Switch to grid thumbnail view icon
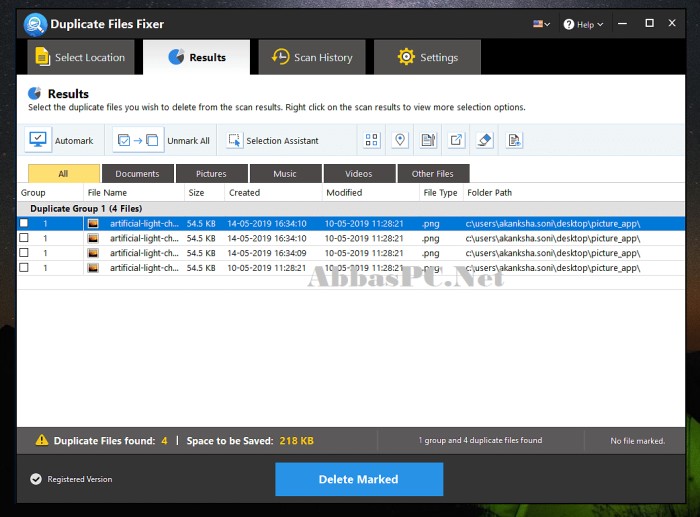The image size is (700, 517). 371,140
